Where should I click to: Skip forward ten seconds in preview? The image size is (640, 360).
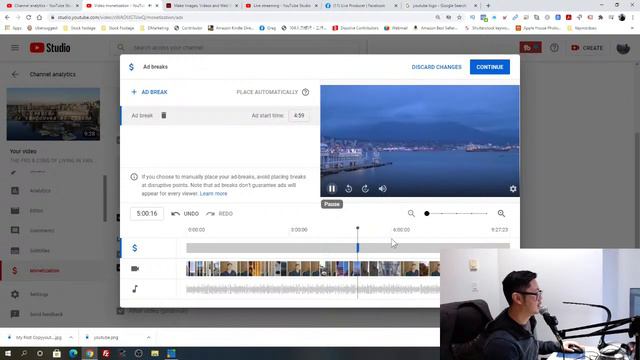(x=365, y=189)
